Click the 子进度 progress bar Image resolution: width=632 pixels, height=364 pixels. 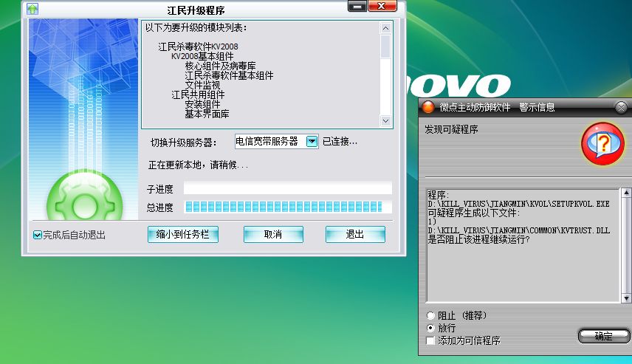(x=288, y=188)
